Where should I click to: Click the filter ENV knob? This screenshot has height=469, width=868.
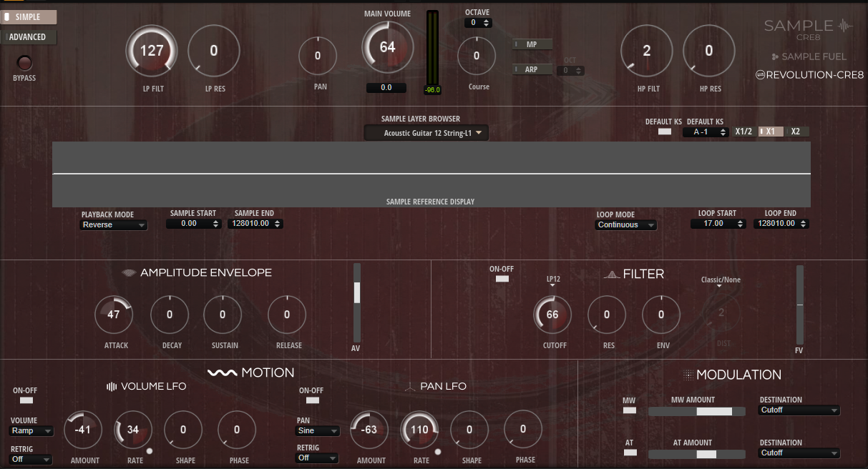click(x=661, y=315)
